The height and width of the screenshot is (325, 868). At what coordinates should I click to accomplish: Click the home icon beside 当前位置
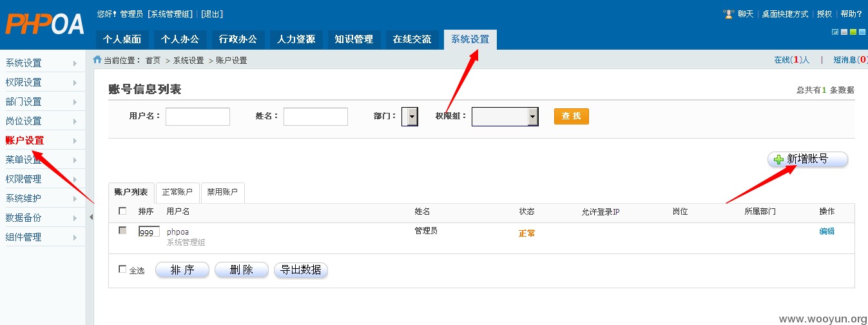click(x=97, y=59)
